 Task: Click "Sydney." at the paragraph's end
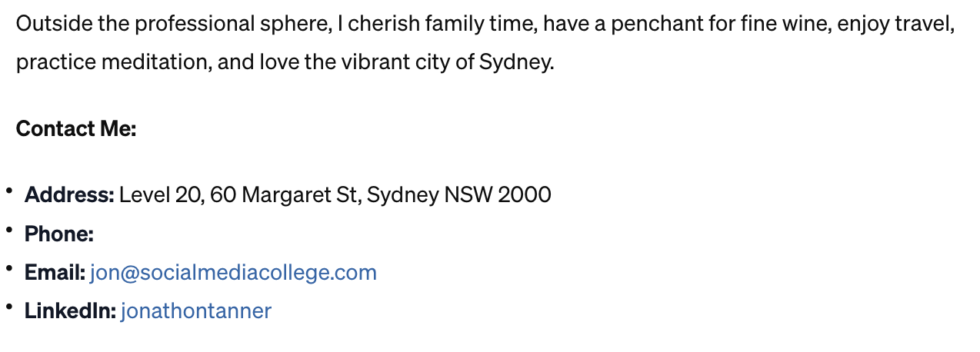tap(516, 61)
